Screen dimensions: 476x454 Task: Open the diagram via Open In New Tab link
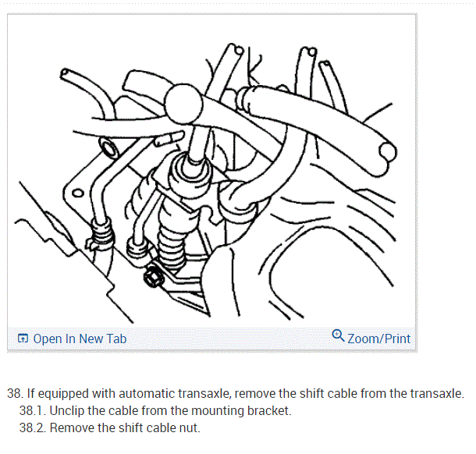pyautogui.click(x=73, y=339)
